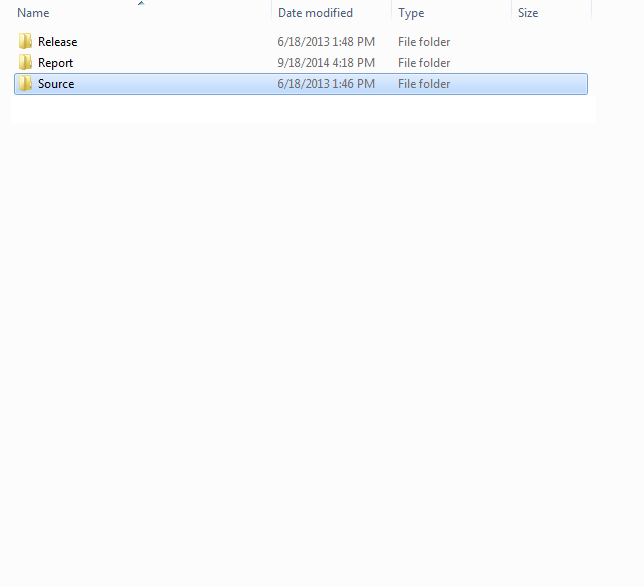Open the Release folder icon
This screenshot has height=587, width=644.
[x=25, y=41]
